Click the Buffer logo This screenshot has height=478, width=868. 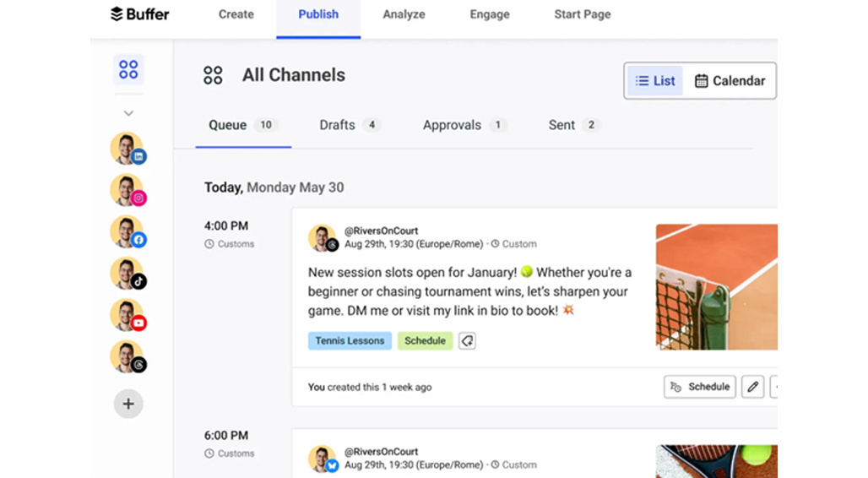(139, 14)
